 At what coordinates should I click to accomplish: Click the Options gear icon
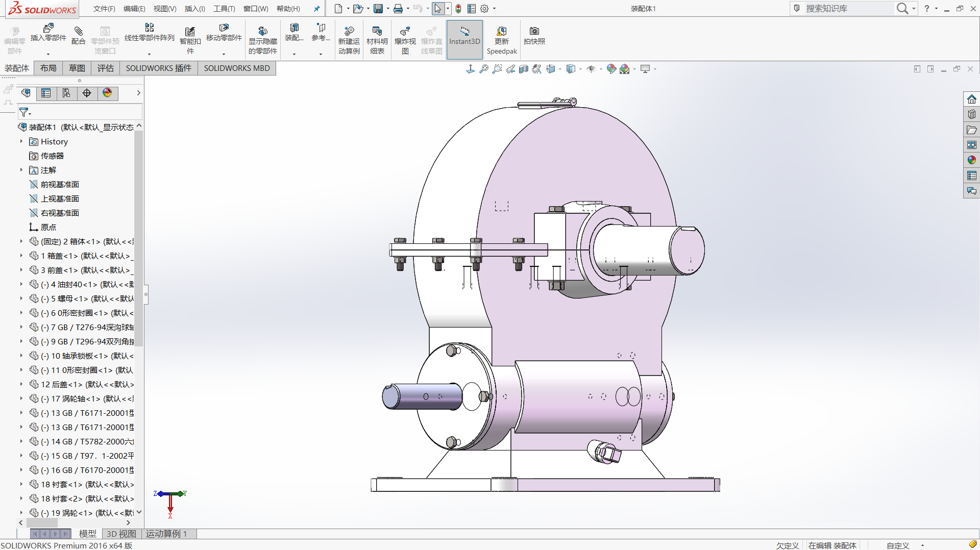(484, 9)
